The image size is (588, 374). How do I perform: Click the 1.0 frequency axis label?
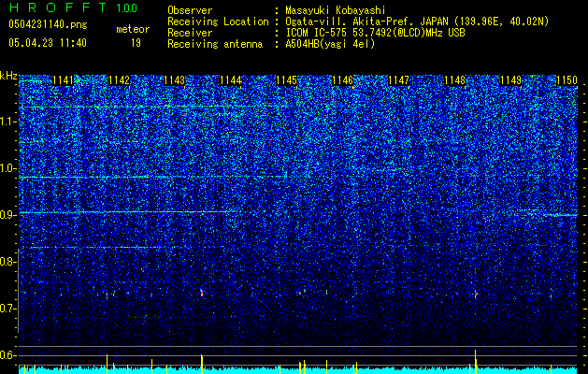7,168
